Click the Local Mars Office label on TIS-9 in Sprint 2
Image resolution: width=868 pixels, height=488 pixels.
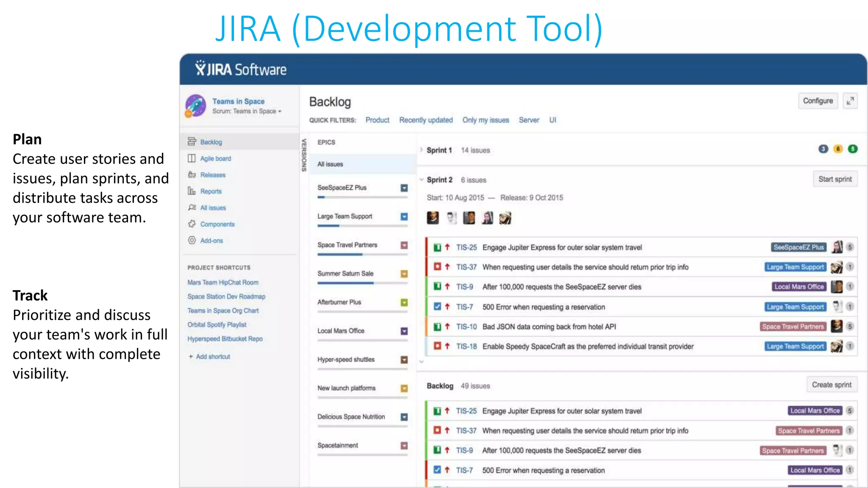(x=799, y=287)
